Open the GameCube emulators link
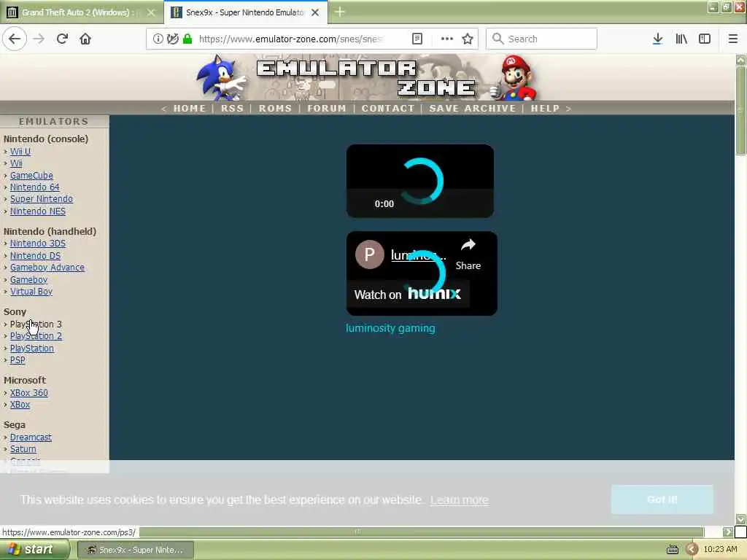This screenshot has width=747, height=560. [x=31, y=175]
